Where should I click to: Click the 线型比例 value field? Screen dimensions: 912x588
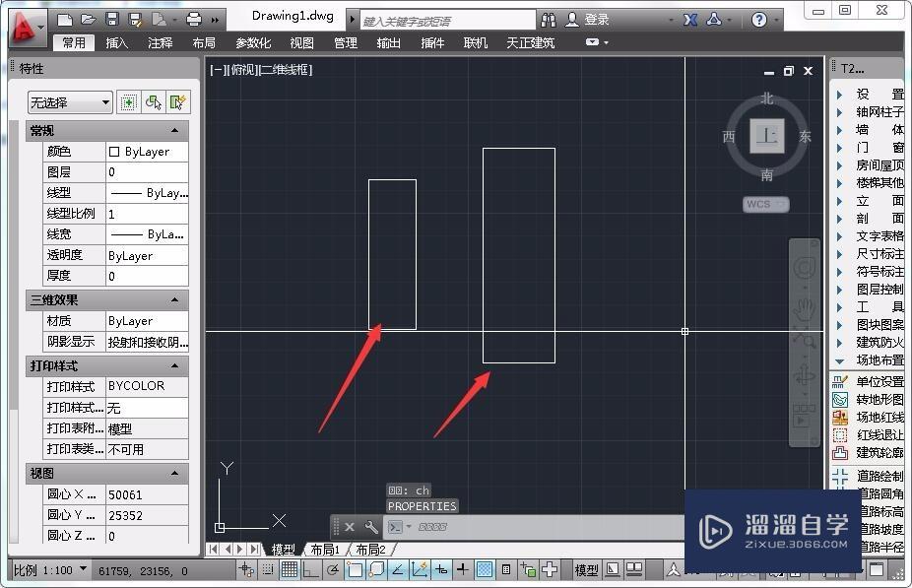147,214
